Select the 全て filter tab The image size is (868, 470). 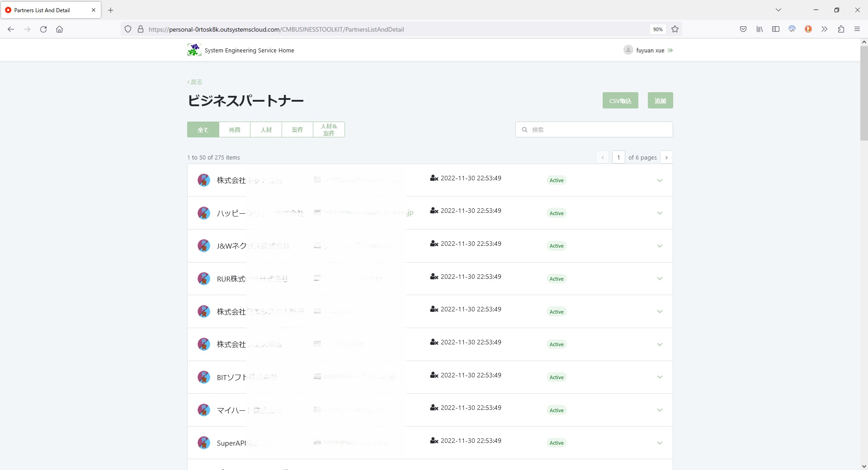pos(203,129)
